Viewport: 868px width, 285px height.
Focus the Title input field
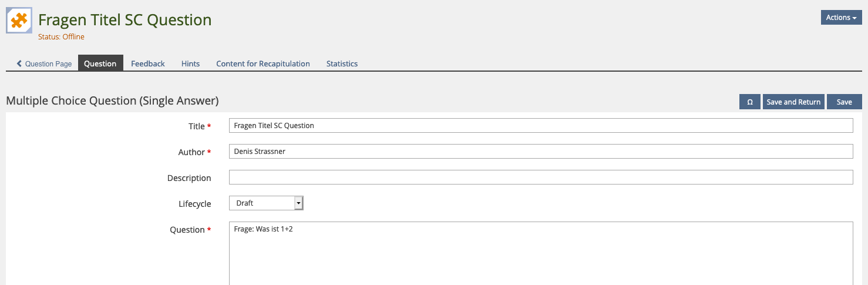[x=540, y=126]
